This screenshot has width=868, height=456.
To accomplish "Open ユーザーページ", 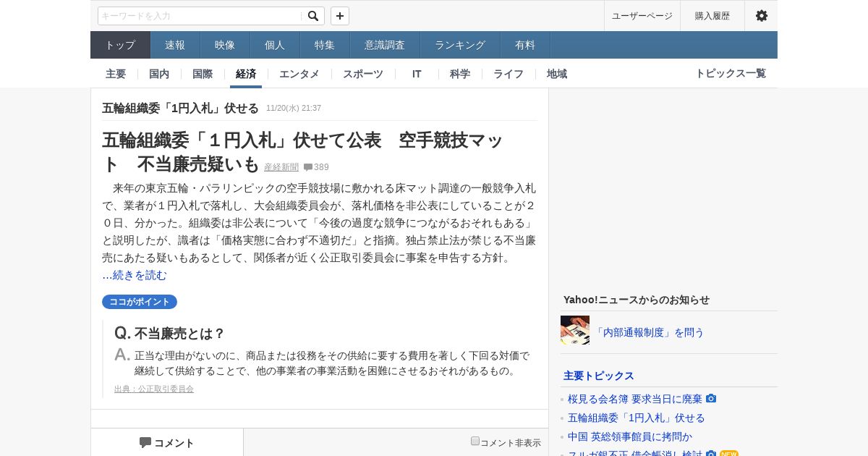I will pyautogui.click(x=642, y=16).
